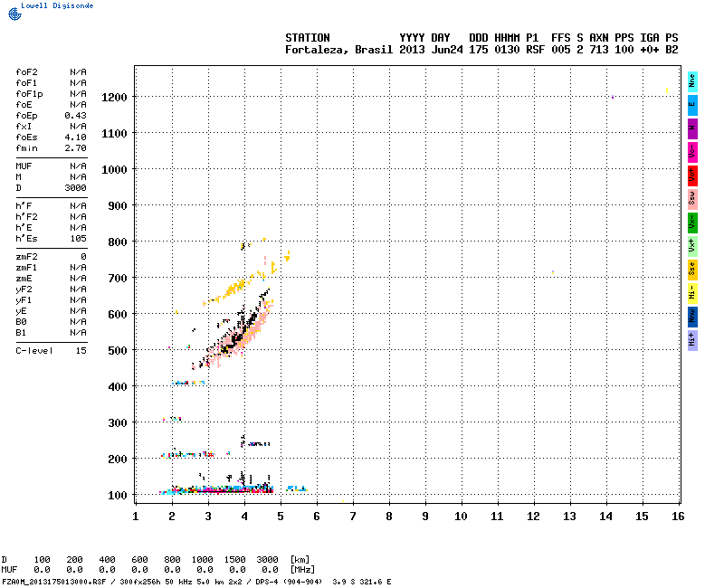Select the SSW pink legend swatch
This screenshot has width=724, height=588.
692,199
